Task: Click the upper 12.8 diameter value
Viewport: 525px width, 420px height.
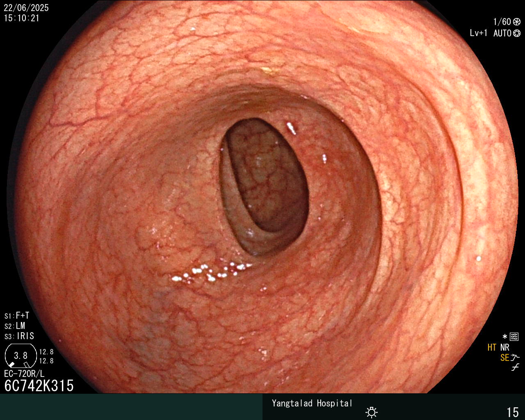Action: click(x=46, y=352)
